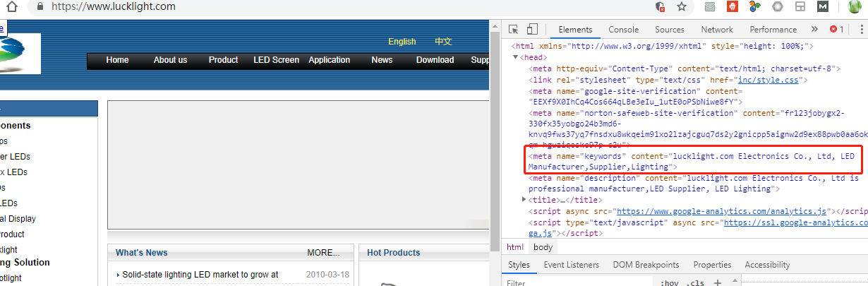Viewport: 868px width, 286px height.
Task: Open the dark M extension icon
Action: coord(823,6)
